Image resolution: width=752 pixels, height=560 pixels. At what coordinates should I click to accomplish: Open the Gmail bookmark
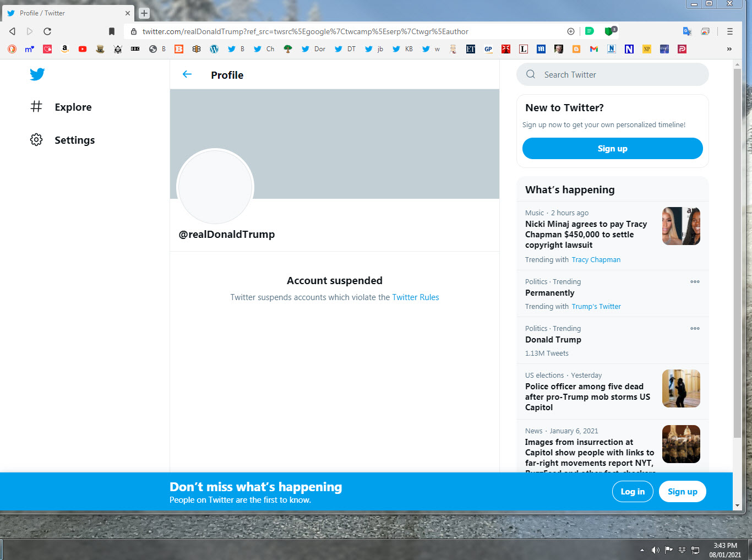click(594, 49)
